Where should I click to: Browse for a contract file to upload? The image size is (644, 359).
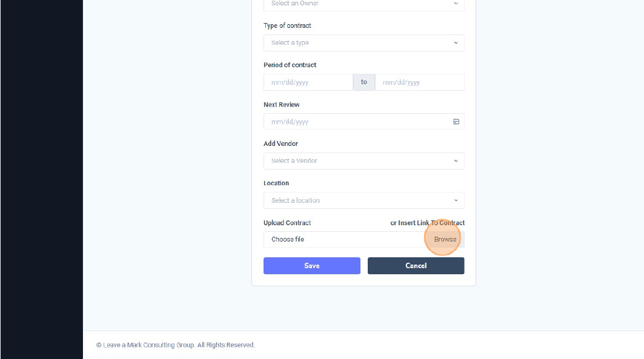[x=444, y=239]
